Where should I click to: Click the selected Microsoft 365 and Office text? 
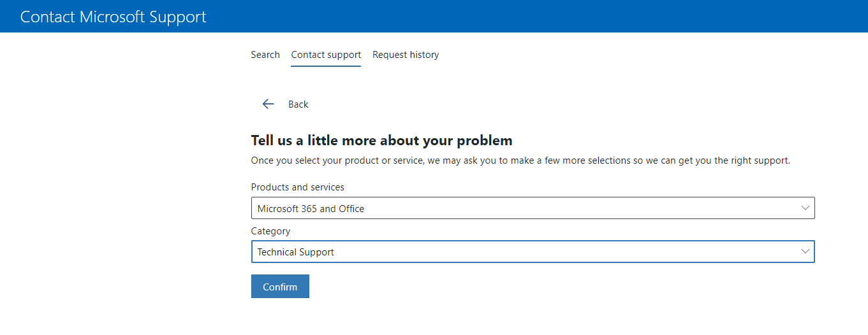[311, 209]
